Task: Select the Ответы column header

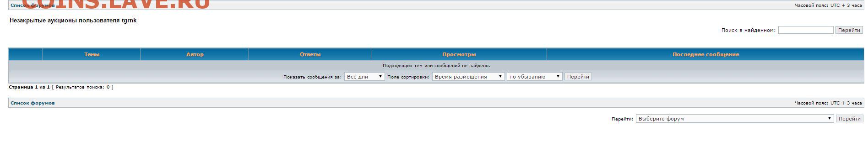Action: [x=310, y=54]
